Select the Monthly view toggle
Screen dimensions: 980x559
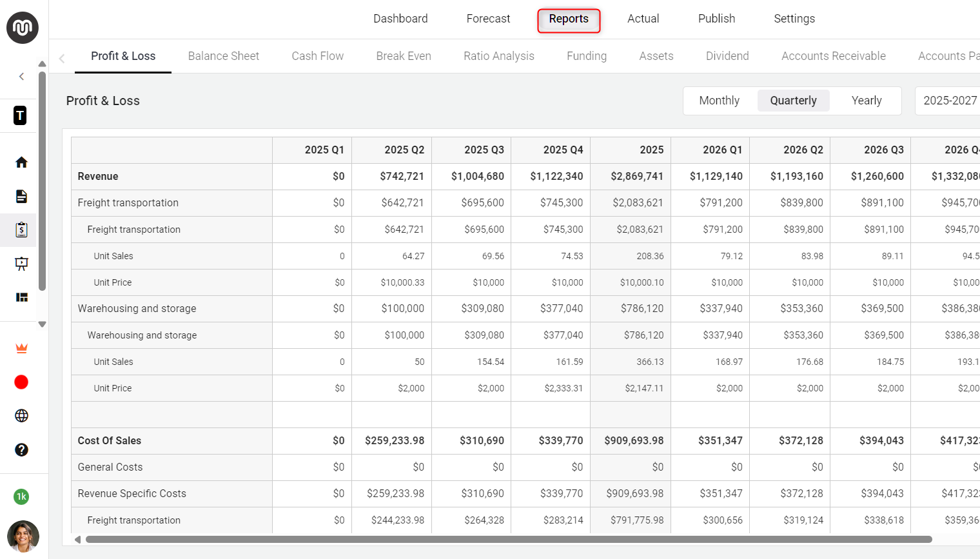point(719,101)
